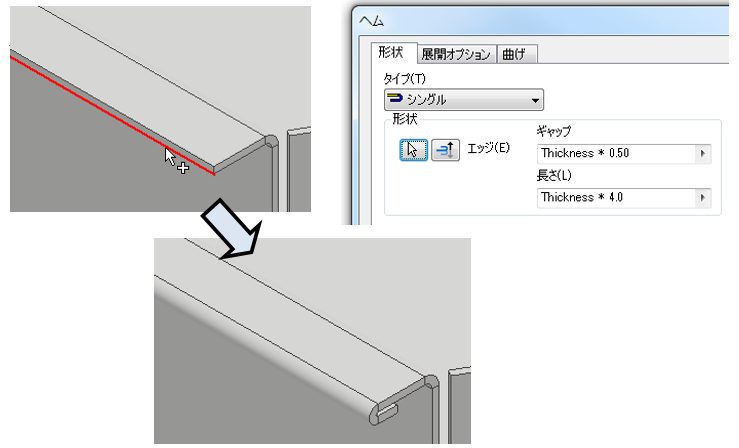Image resolution: width=739 pixels, height=448 pixels.
Task: Open the タイプ combo box arrow
Action: coord(535,100)
